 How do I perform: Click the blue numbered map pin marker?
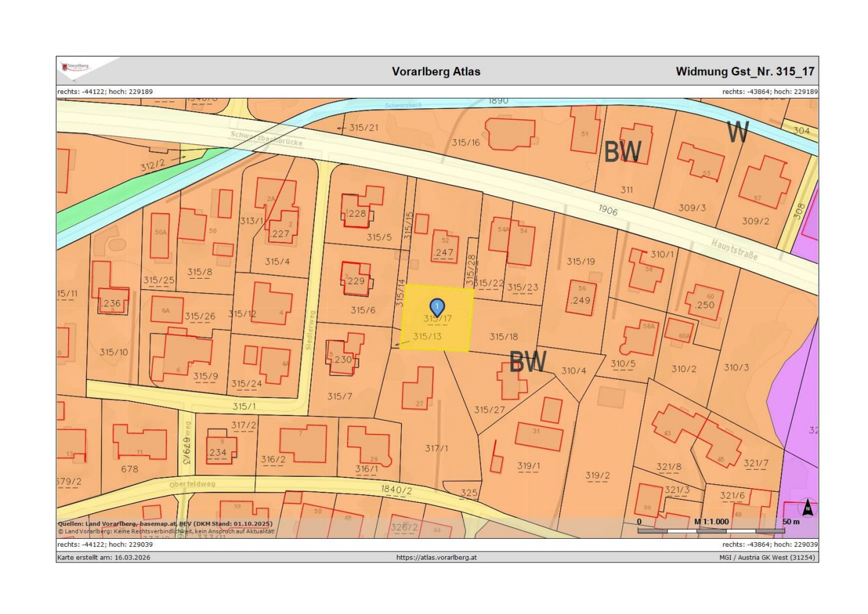coord(437,307)
